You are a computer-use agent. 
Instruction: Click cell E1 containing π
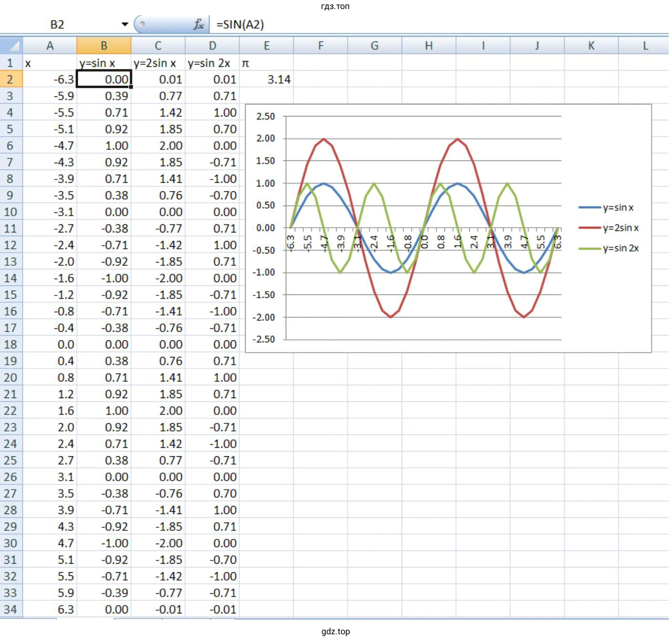tap(267, 63)
